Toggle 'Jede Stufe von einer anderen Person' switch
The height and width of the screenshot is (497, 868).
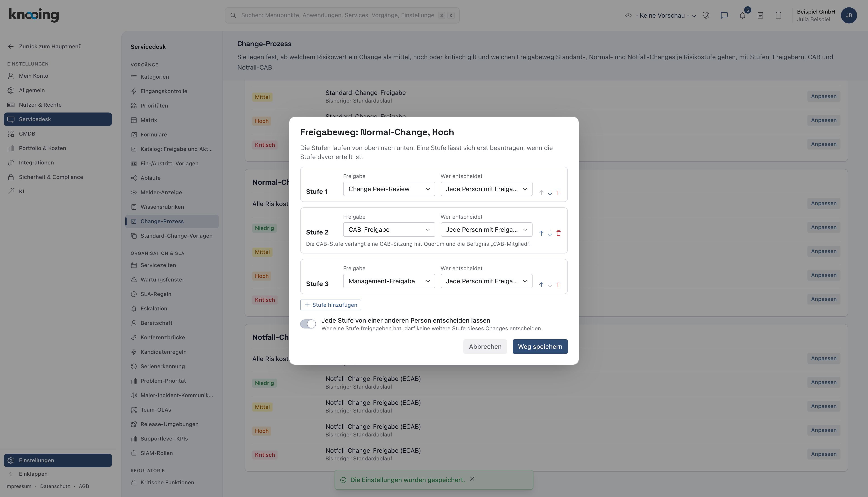point(308,324)
